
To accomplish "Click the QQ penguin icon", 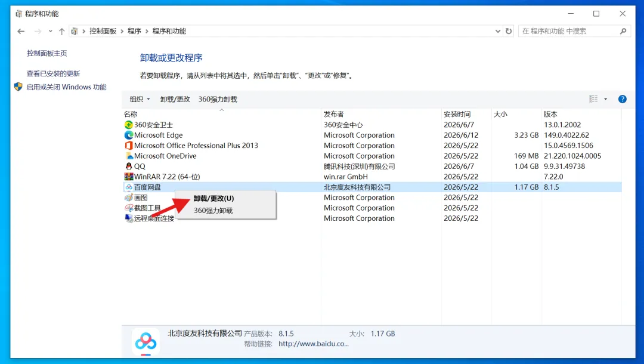I will (129, 166).
